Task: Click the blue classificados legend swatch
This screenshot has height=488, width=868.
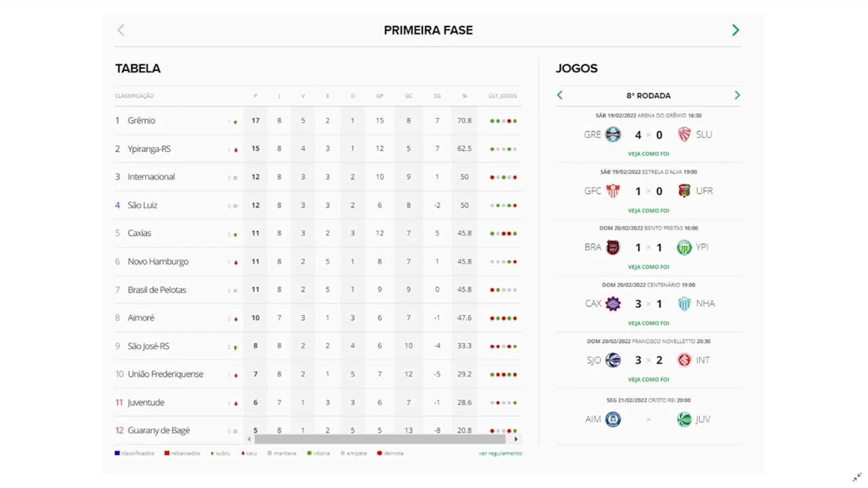Action: [x=117, y=453]
